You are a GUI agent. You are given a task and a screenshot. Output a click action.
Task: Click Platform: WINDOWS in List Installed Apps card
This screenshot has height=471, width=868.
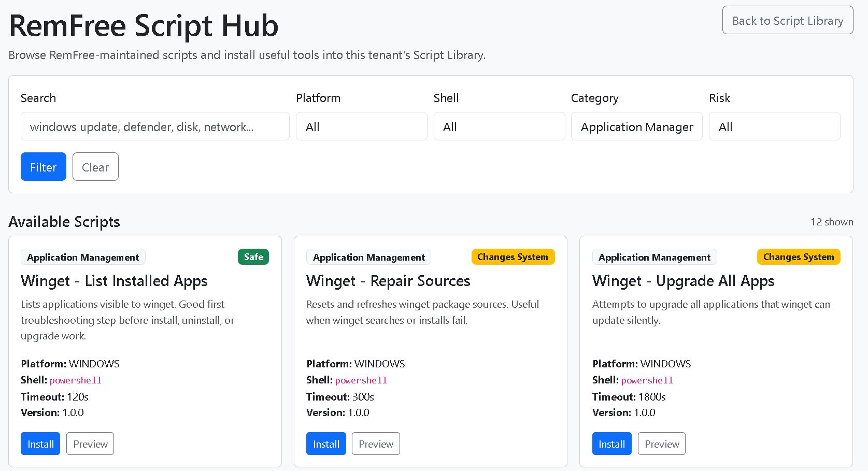70,364
